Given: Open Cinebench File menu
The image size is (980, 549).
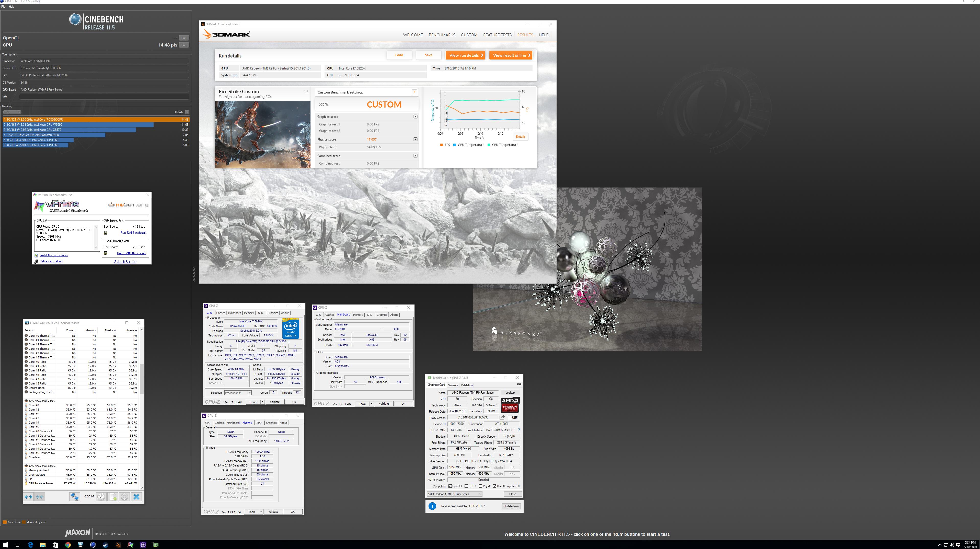Looking at the screenshot, I should click(3, 6).
